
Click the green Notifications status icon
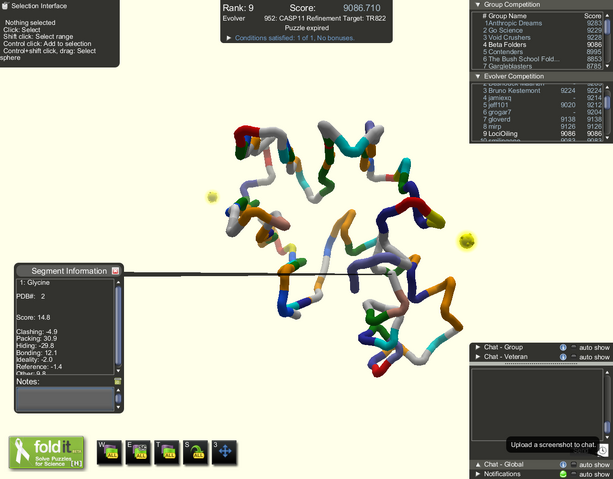point(563,474)
